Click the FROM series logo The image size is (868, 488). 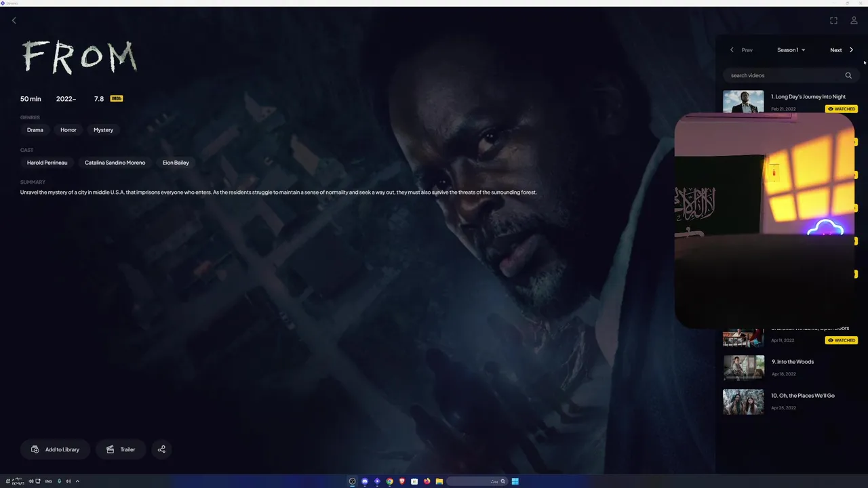tap(79, 57)
